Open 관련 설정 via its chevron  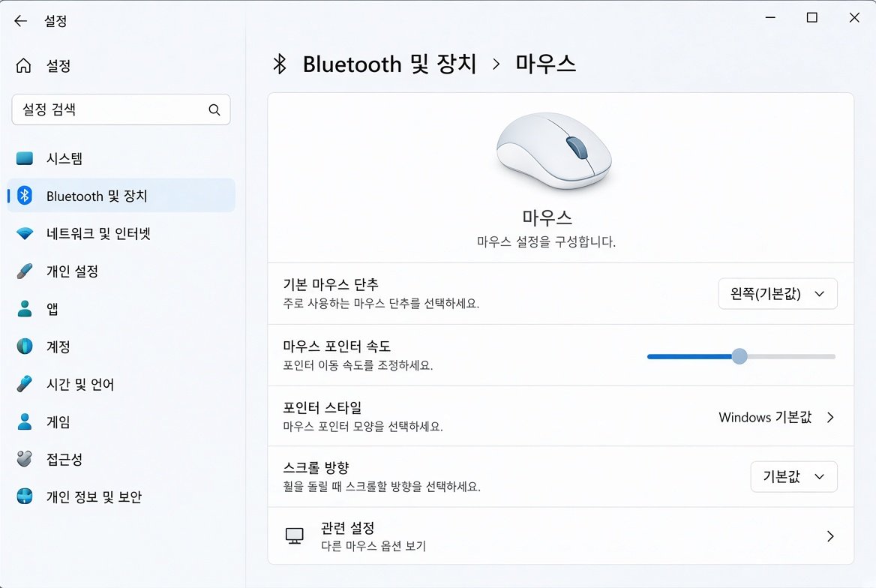831,536
